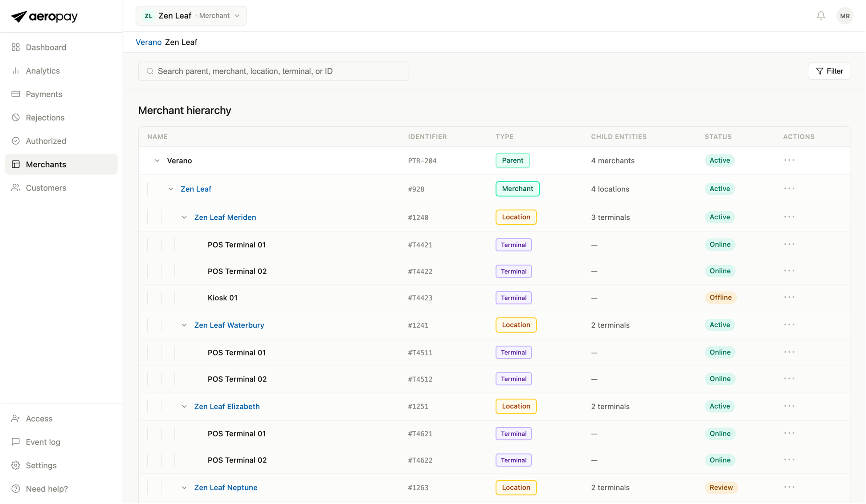This screenshot has height=504, width=866.
Task: Open Settings page
Action: (61, 465)
